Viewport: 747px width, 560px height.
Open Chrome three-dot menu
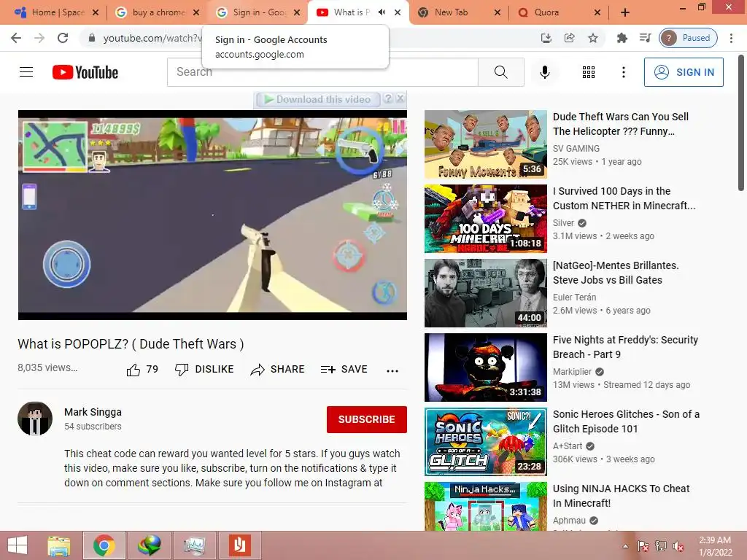pyautogui.click(x=731, y=38)
